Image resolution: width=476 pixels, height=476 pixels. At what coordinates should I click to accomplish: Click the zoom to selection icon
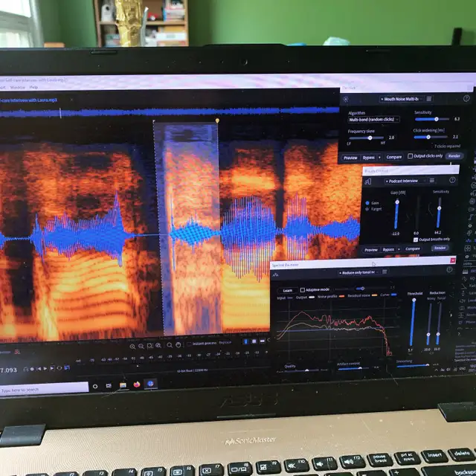(x=149, y=346)
